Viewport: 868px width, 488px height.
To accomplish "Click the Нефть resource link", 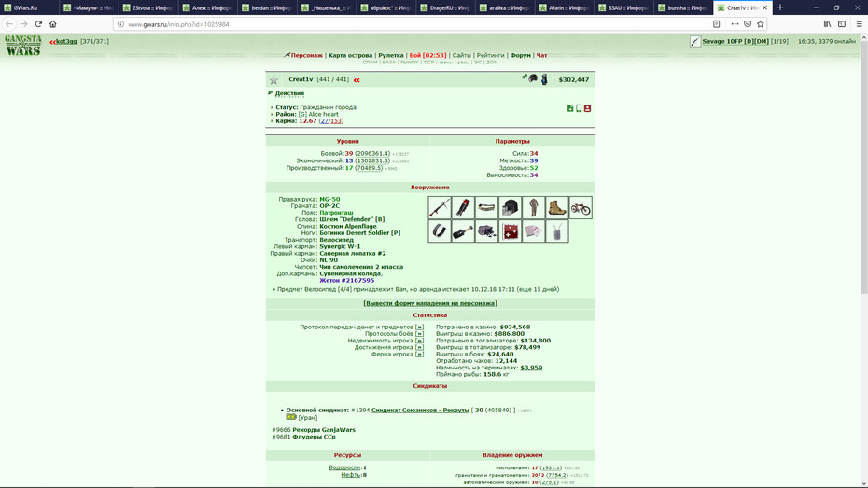I will [x=350, y=475].
